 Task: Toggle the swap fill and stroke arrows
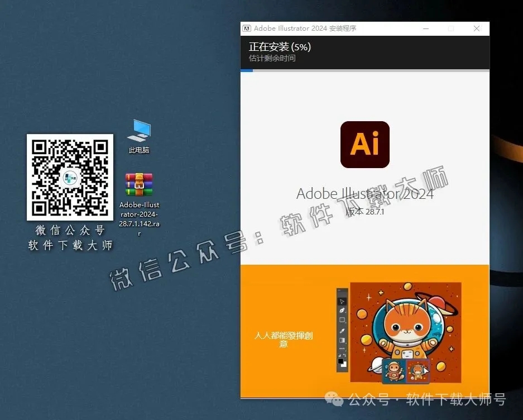(344, 355)
